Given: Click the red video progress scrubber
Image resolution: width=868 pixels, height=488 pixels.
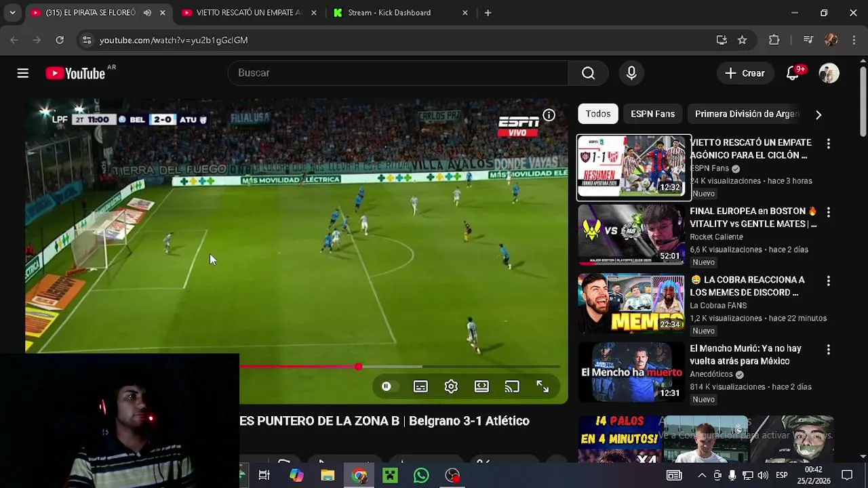Looking at the screenshot, I should [x=358, y=367].
